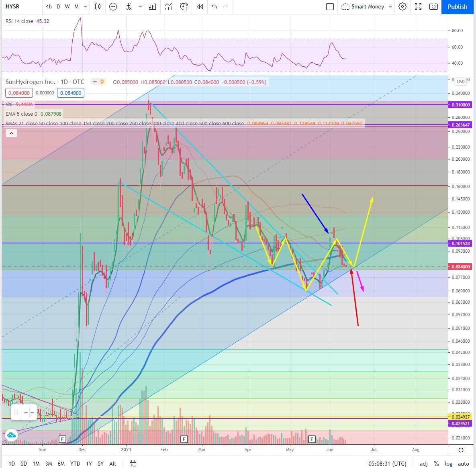
Task: Click the red sell price 0.084000 box
Action: [19, 93]
